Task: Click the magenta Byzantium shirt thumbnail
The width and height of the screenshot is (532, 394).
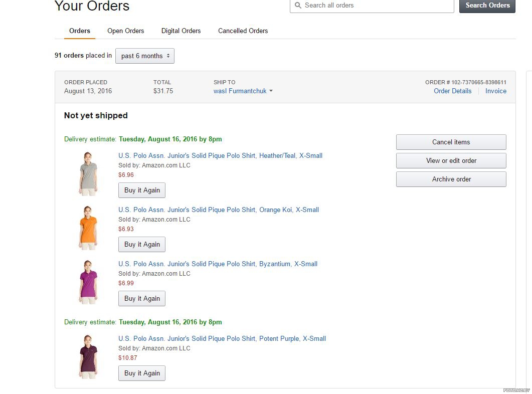Action: (88, 282)
